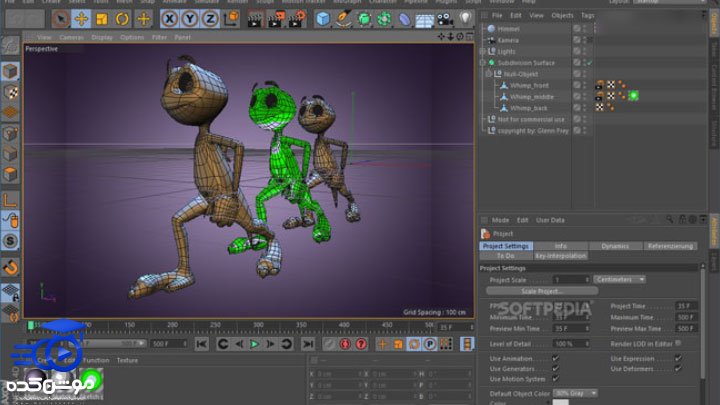Click the Scale Project button
This screenshot has width=720, height=405.
coord(542,290)
